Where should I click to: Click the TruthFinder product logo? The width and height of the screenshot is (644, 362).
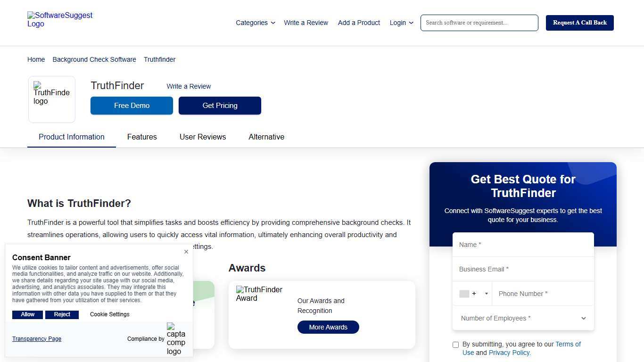[x=51, y=97]
